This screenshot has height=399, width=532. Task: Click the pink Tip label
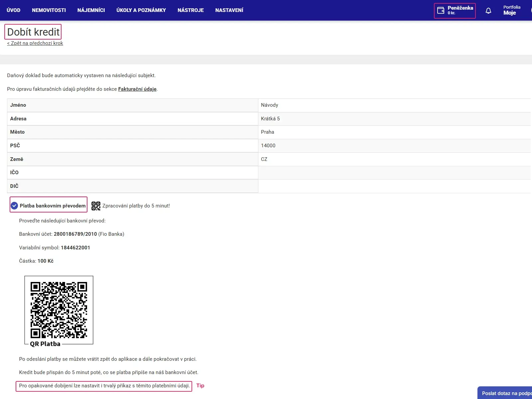click(200, 386)
